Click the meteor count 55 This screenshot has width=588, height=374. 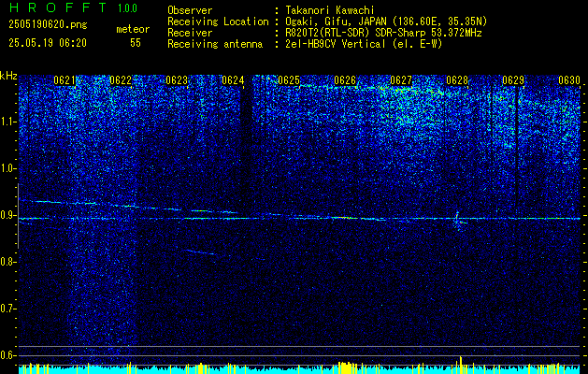tap(136, 43)
